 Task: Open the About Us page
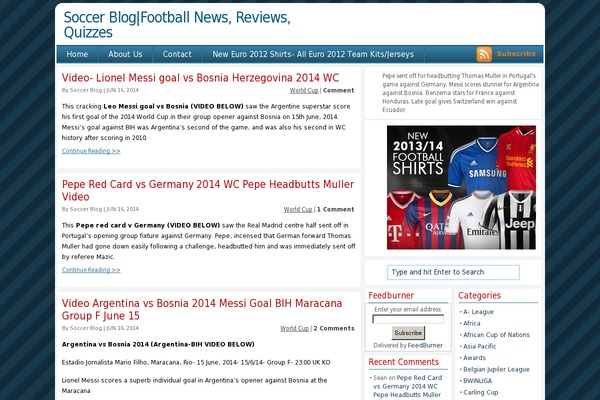(x=125, y=54)
